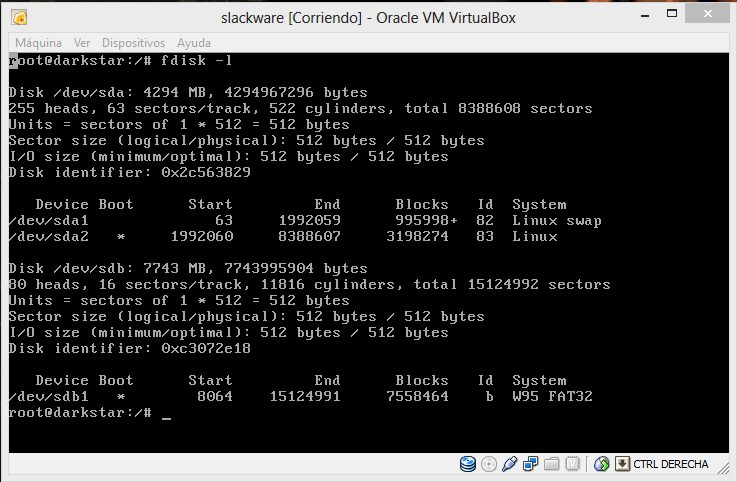Image resolution: width=737 pixels, height=482 pixels.
Task: Click the virtualization chip indicator icon
Action: (572, 464)
